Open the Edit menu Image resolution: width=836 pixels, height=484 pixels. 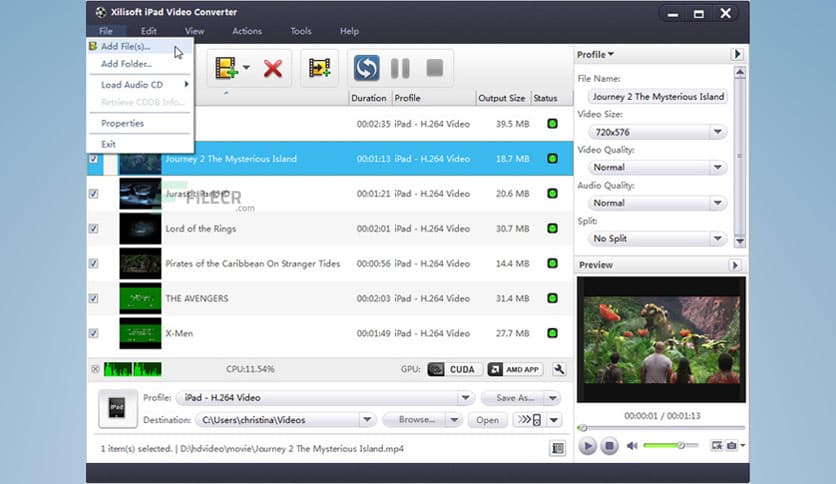click(x=148, y=31)
